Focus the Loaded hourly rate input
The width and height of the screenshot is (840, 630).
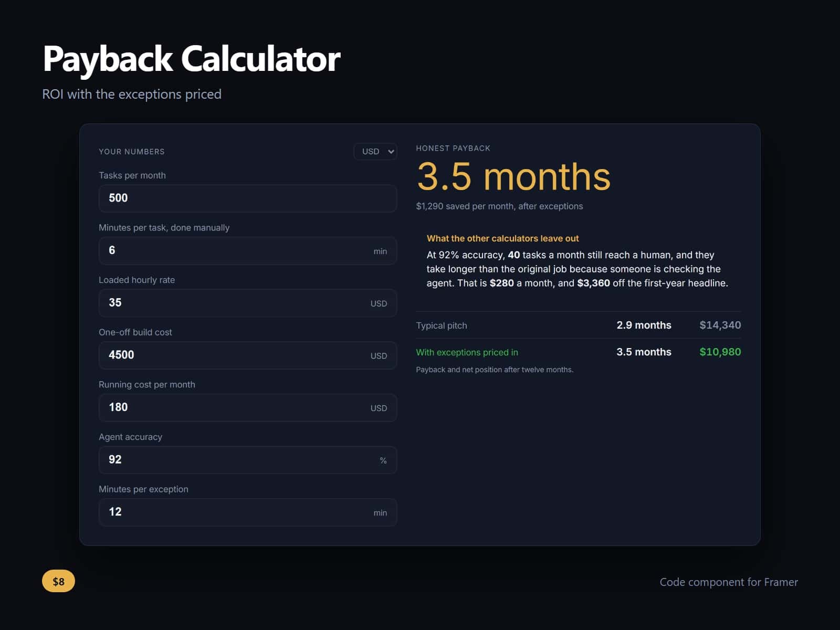pos(248,303)
